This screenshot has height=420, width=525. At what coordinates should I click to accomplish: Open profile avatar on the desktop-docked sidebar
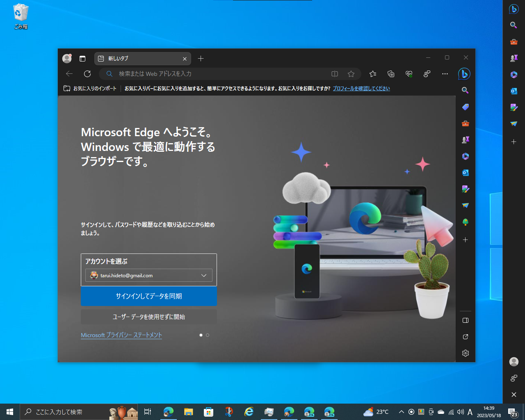coord(514,361)
